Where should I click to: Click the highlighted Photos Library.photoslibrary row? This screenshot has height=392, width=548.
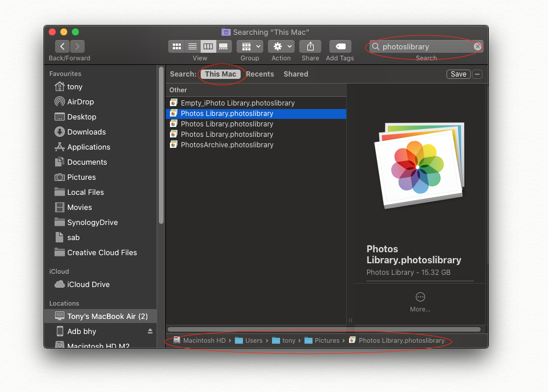pos(256,114)
